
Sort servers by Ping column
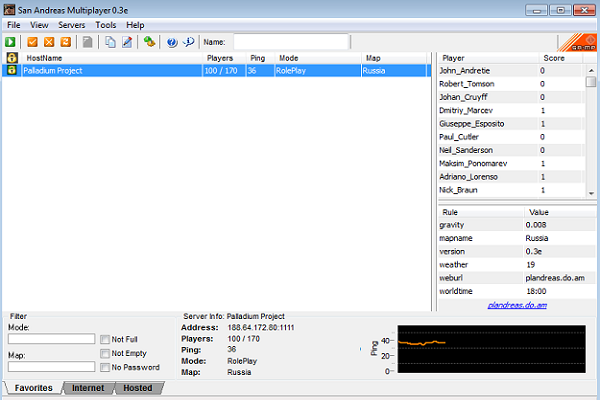pyautogui.click(x=260, y=58)
